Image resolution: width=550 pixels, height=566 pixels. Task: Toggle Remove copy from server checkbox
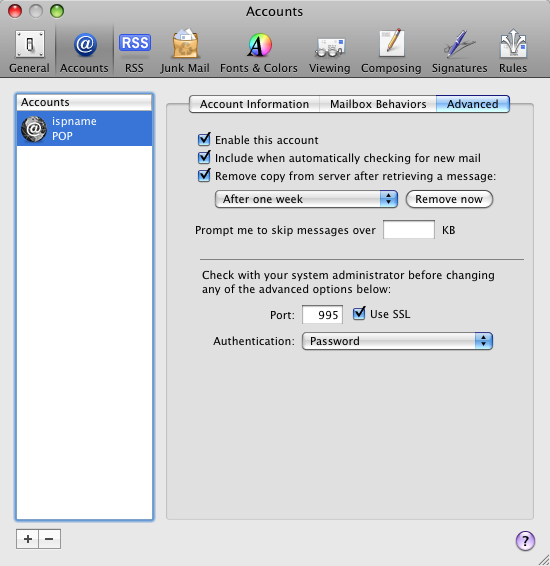coord(204,175)
